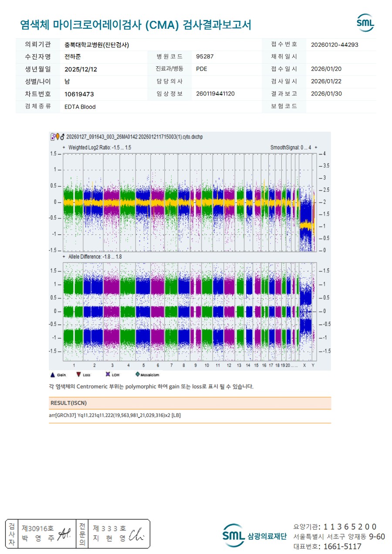Select chromosome X label on the axis
The height and width of the screenshot is (554, 392).
[304, 365]
